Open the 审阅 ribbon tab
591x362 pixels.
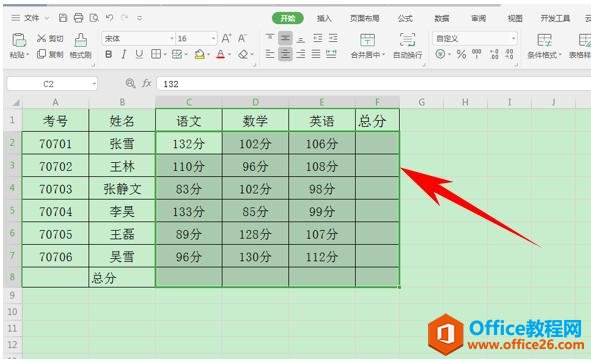click(479, 18)
